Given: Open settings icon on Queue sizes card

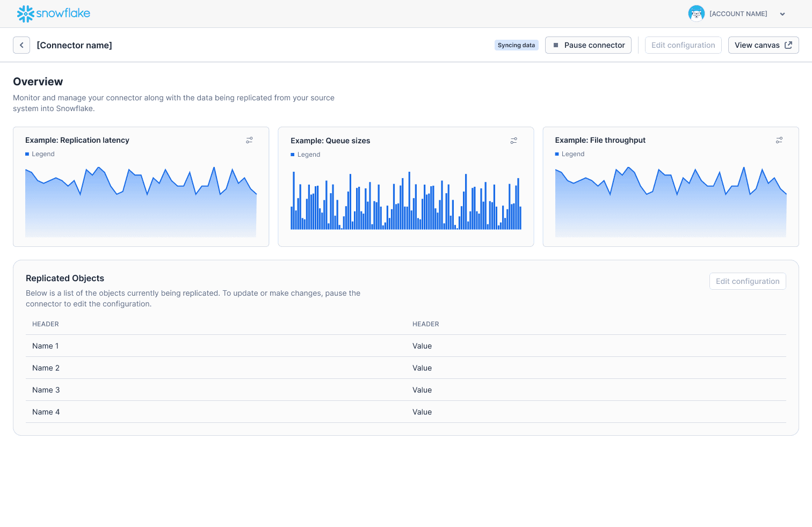Looking at the screenshot, I should pos(514,141).
